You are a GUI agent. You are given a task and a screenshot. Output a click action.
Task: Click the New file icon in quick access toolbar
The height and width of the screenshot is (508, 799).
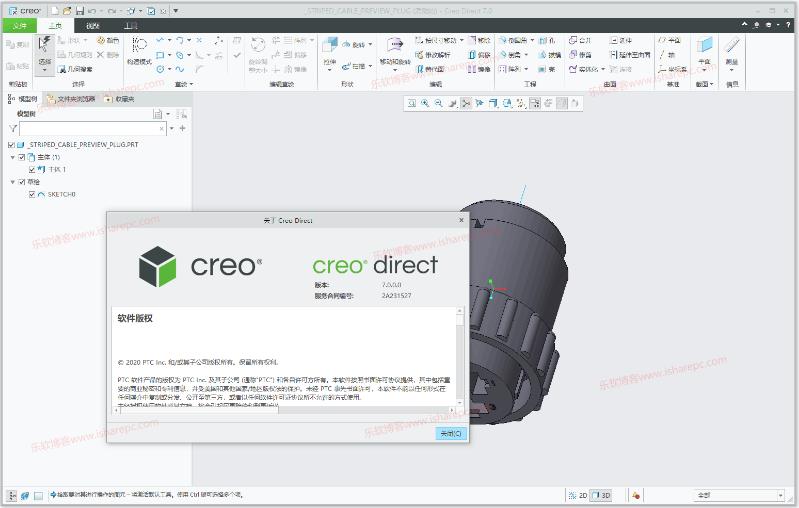(x=53, y=10)
